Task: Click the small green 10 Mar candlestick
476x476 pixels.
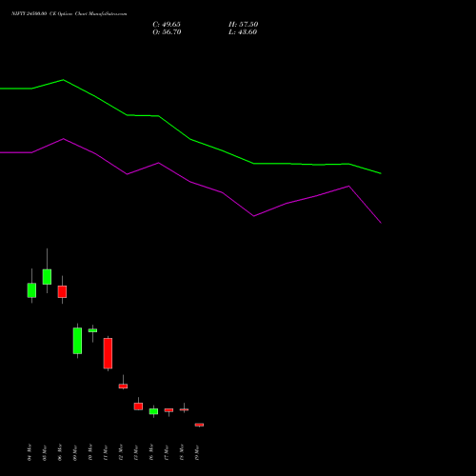Action: pos(92,330)
